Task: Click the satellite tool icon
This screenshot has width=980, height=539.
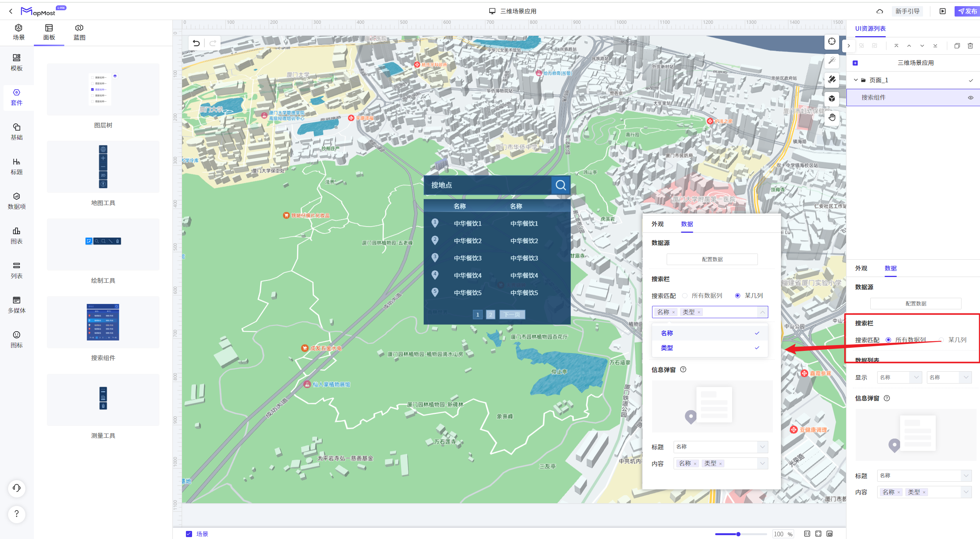Action: tap(832, 80)
